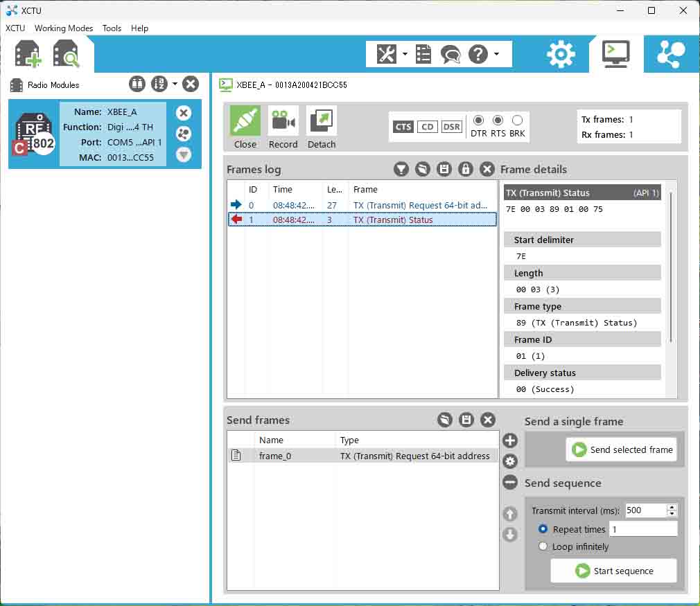
Task: Close the XBEE_A serial connection
Action: [x=245, y=127]
